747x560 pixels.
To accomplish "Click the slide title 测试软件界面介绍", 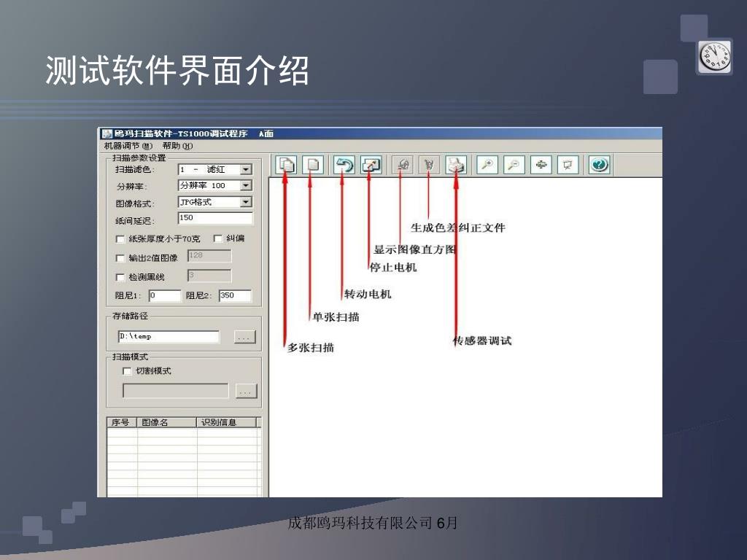I will pyautogui.click(x=177, y=71).
